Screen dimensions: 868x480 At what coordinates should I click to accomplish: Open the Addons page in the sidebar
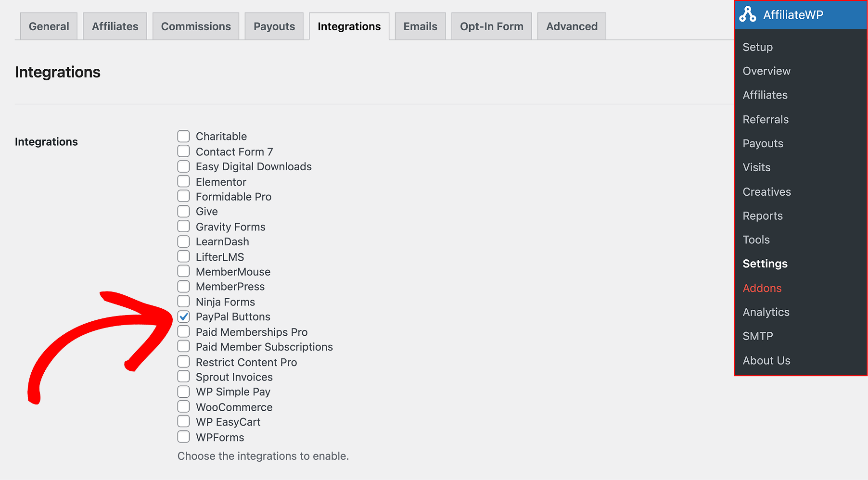762,288
